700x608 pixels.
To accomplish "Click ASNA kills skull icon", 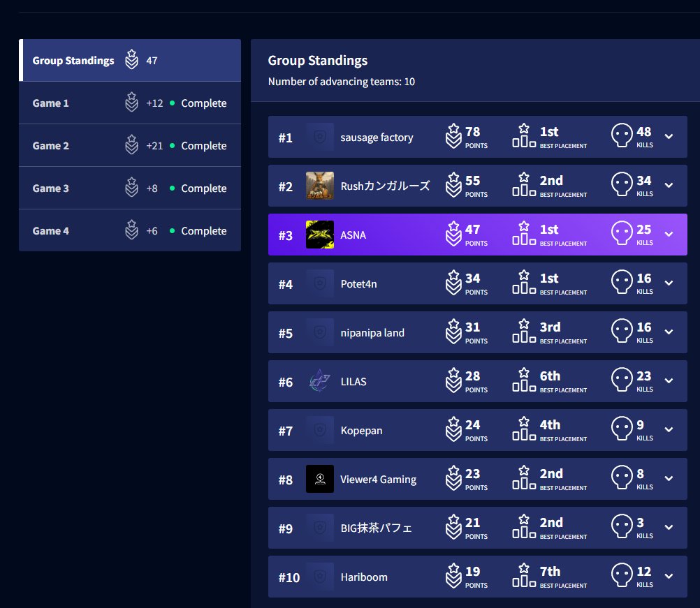I will 622,233.
